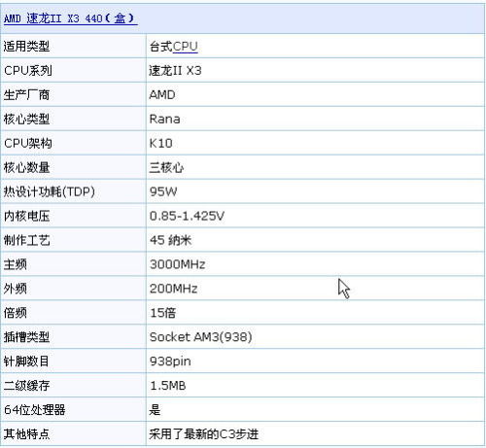Select the Socket AM3(938) slot value
486x448 pixels.
[x=200, y=337]
